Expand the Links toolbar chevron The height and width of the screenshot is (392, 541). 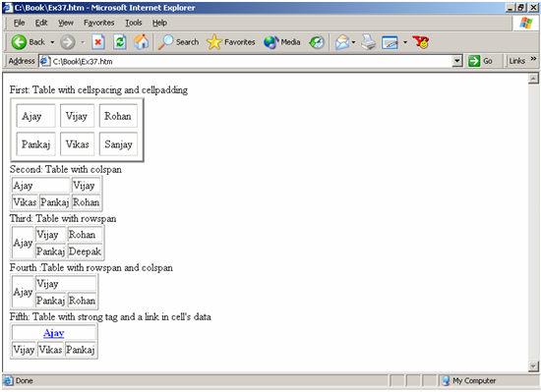tap(533, 59)
